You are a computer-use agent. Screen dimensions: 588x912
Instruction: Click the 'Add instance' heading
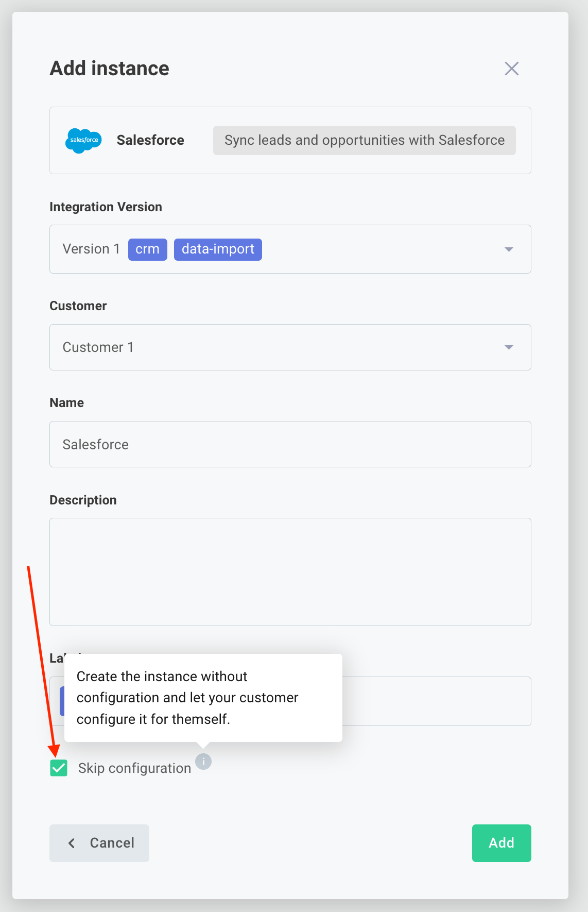(x=109, y=69)
